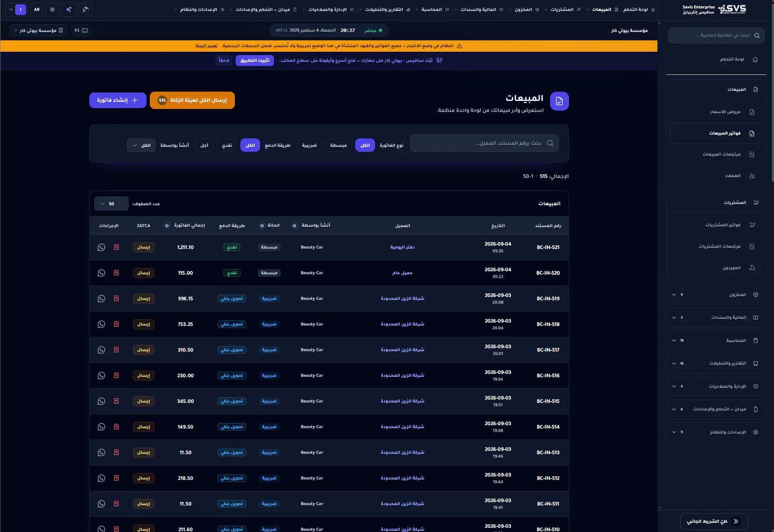Click تثبيت التطبيق install button
The width and height of the screenshot is (774, 532).
[255, 61]
